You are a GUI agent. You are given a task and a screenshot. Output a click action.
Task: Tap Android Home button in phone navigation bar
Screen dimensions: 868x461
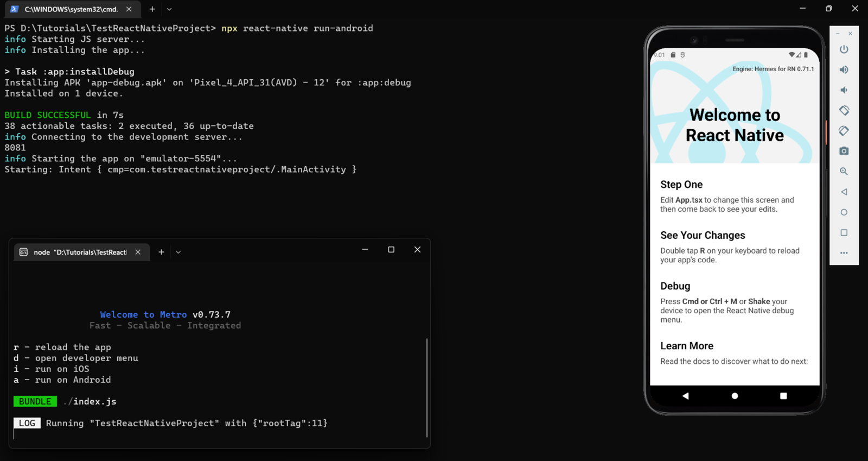point(735,396)
